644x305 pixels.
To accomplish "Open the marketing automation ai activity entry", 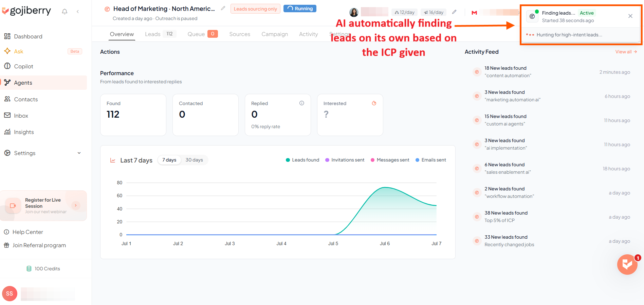I will pyautogui.click(x=552, y=96).
